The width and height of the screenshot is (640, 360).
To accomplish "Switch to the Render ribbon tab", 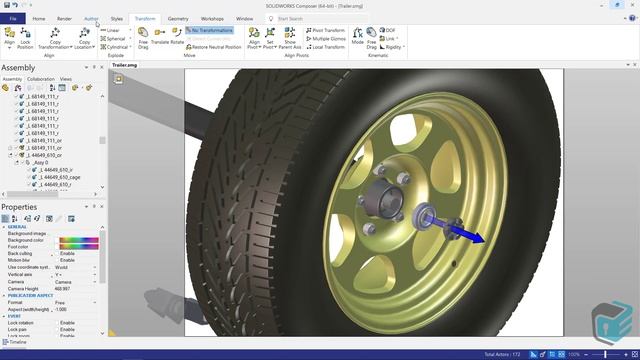I will click(x=64, y=18).
